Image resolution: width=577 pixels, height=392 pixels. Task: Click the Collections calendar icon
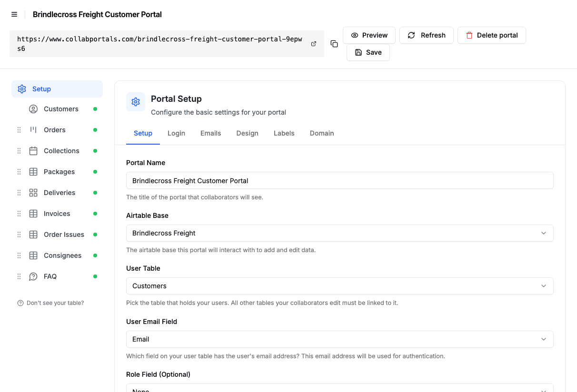click(x=33, y=151)
